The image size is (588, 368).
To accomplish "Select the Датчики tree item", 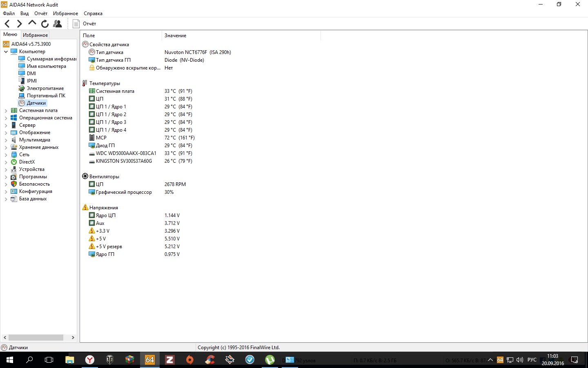I will 36,103.
